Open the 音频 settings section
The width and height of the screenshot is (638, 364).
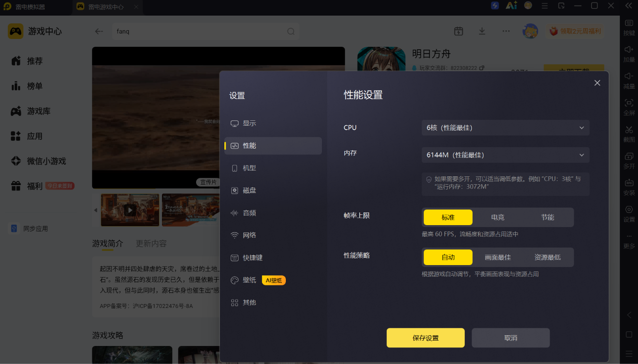tap(273, 213)
